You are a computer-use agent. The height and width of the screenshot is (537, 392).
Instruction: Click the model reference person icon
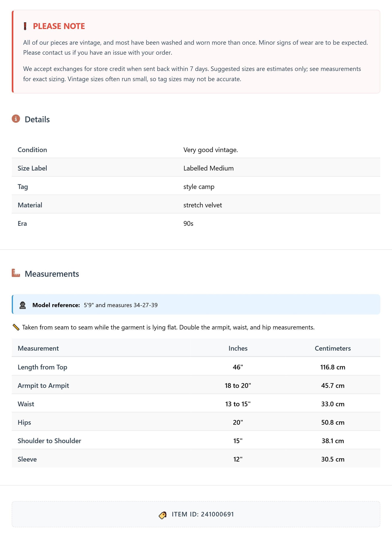(23, 305)
